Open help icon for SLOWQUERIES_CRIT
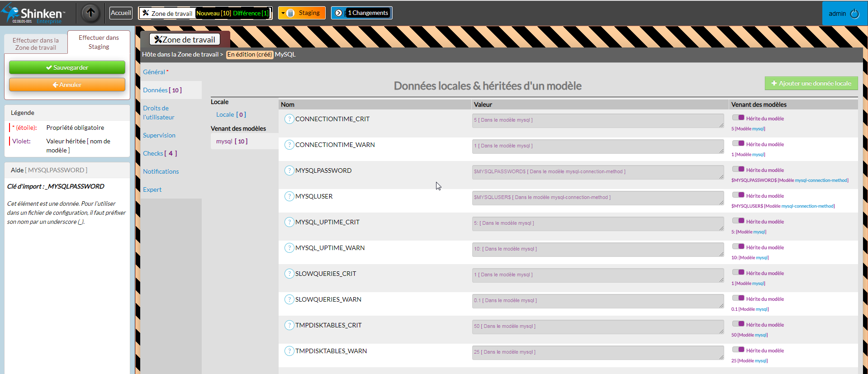The height and width of the screenshot is (374, 868). point(289,274)
